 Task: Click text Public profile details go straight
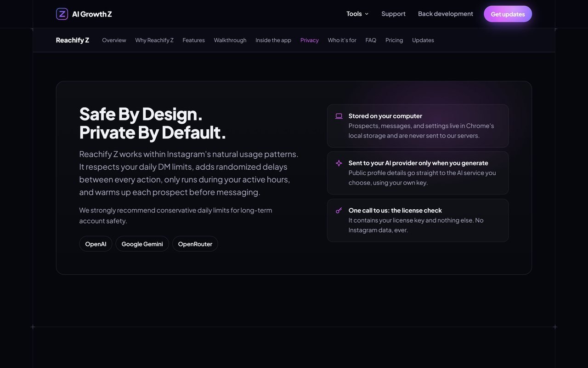tap(422, 178)
